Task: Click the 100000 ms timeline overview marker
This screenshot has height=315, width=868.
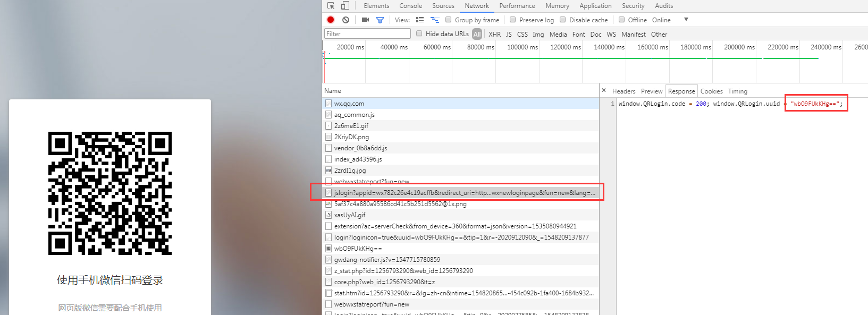Action: [x=522, y=47]
